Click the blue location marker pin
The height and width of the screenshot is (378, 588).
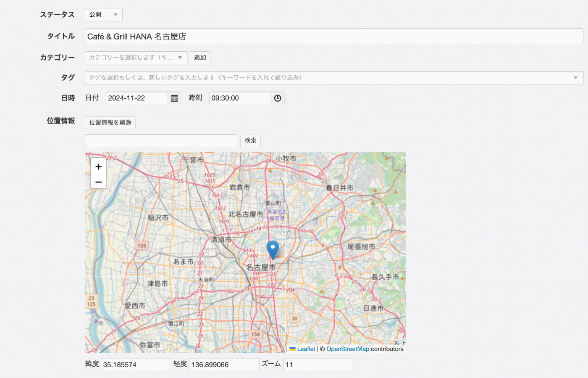273,249
